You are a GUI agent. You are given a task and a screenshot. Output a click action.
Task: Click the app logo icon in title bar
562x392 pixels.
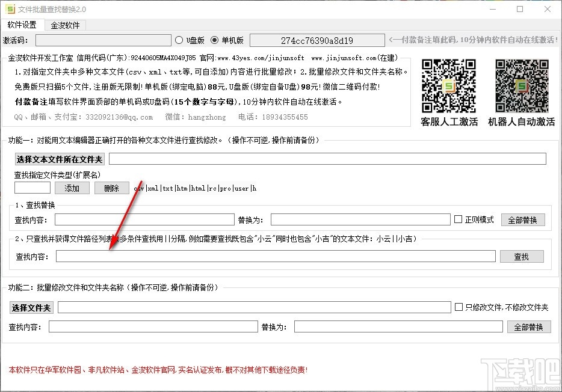point(10,9)
